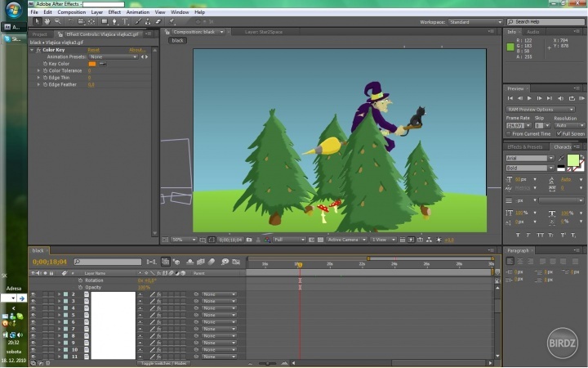
Task: Expand the Color Tolerance property
Action: pos(38,70)
